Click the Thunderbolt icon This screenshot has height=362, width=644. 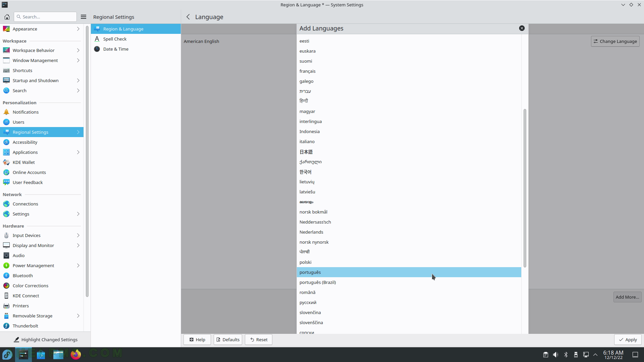click(6, 326)
